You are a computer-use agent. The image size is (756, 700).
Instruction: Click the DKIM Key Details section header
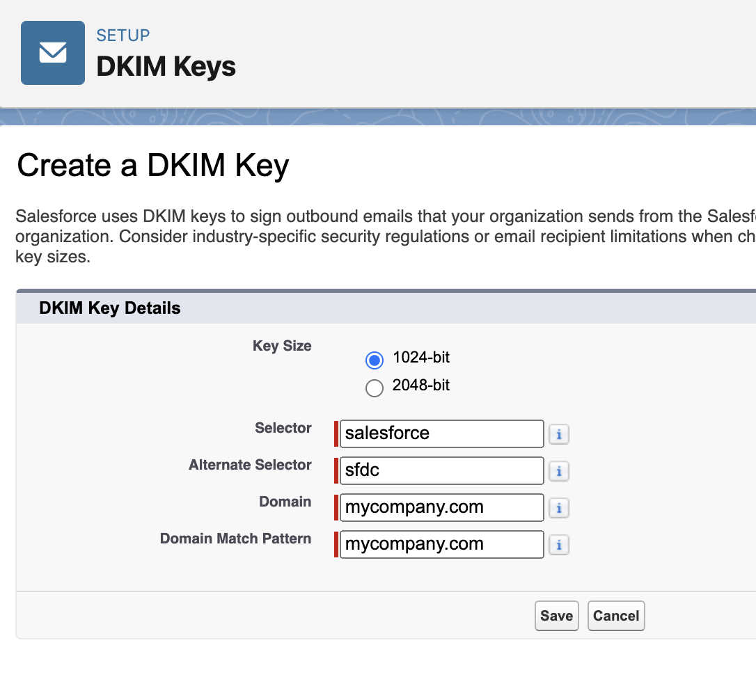pos(109,308)
